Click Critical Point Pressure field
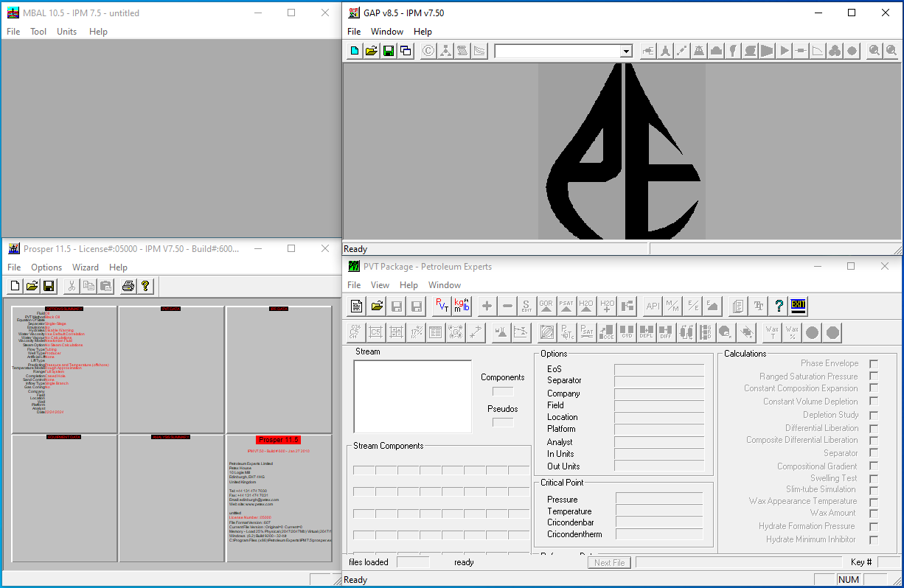 tap(659, 500)
